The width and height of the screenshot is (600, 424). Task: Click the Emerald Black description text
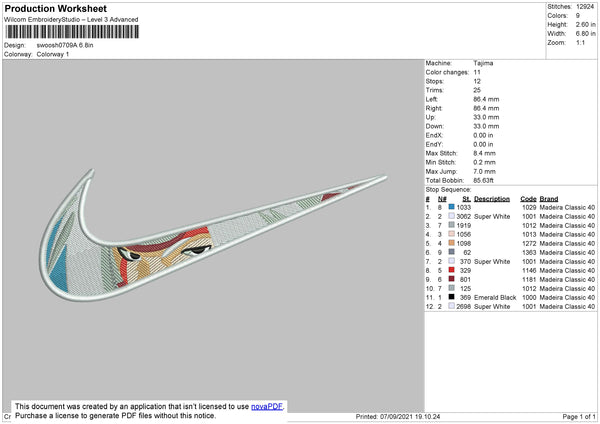click(x=495, y=297)
